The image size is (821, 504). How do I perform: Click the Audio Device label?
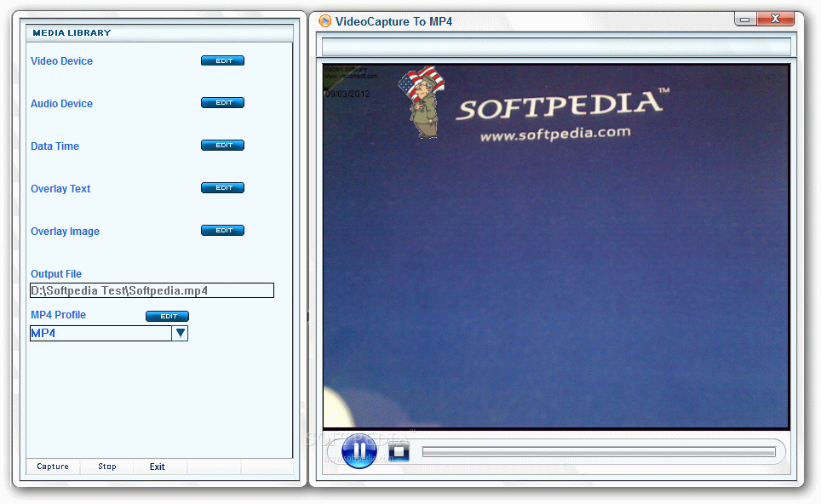tap(62, 104)
